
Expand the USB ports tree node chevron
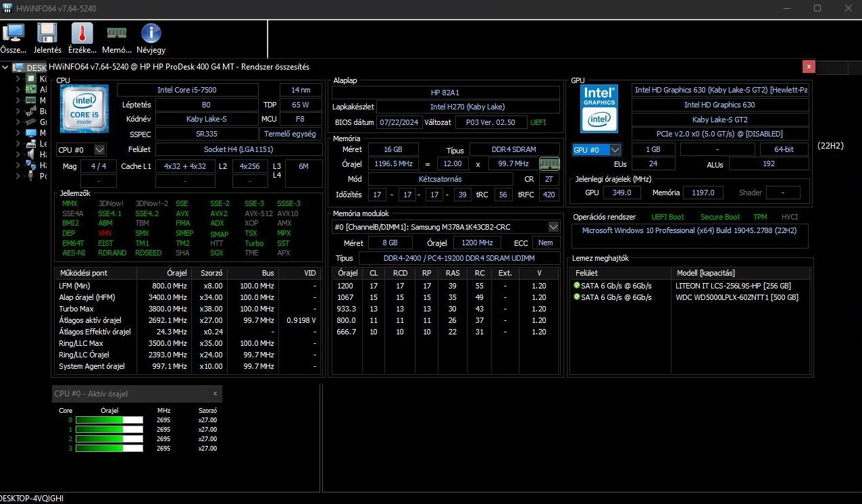(x=19, y=176)
